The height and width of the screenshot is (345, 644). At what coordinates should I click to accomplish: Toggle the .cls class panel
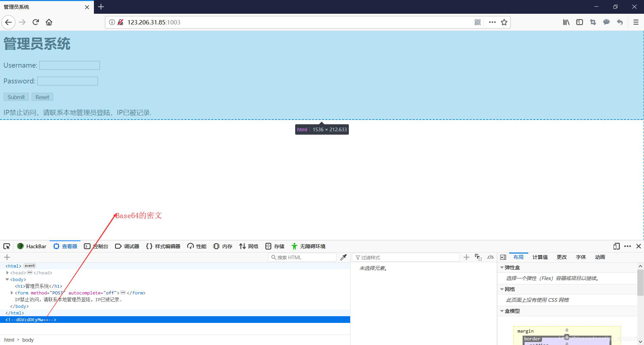[x=490, y=257]
